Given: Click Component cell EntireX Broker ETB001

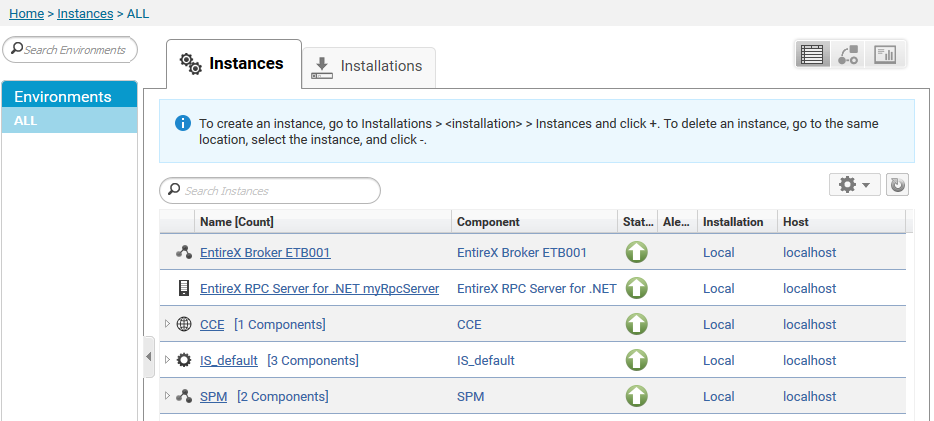Looking at the screenshot, I should (x=522, y=252).
